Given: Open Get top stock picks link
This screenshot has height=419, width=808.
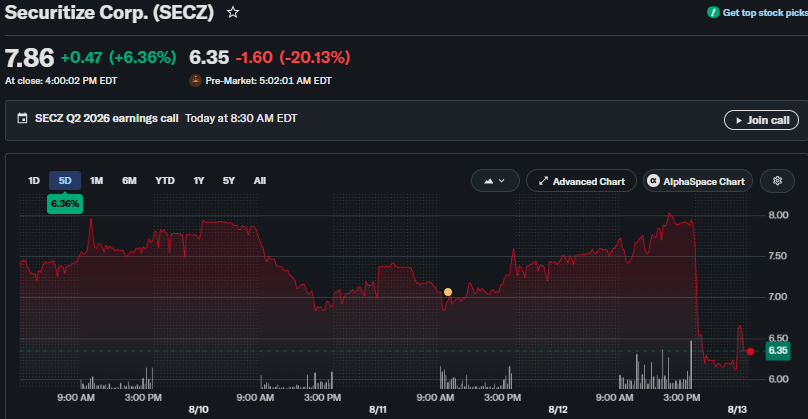Looking at the screenshot, I should pyautogui.click(x=765, y=12).
